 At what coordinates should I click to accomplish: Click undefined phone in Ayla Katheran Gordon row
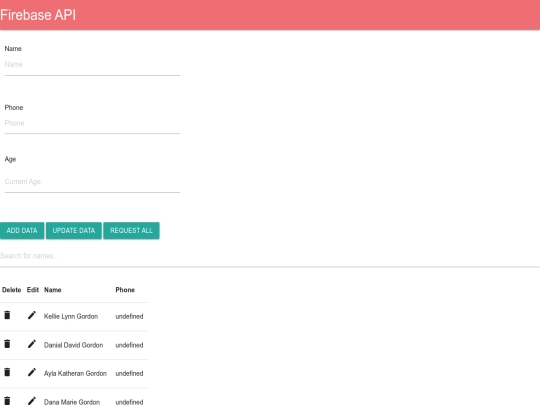tap(129, 373)
